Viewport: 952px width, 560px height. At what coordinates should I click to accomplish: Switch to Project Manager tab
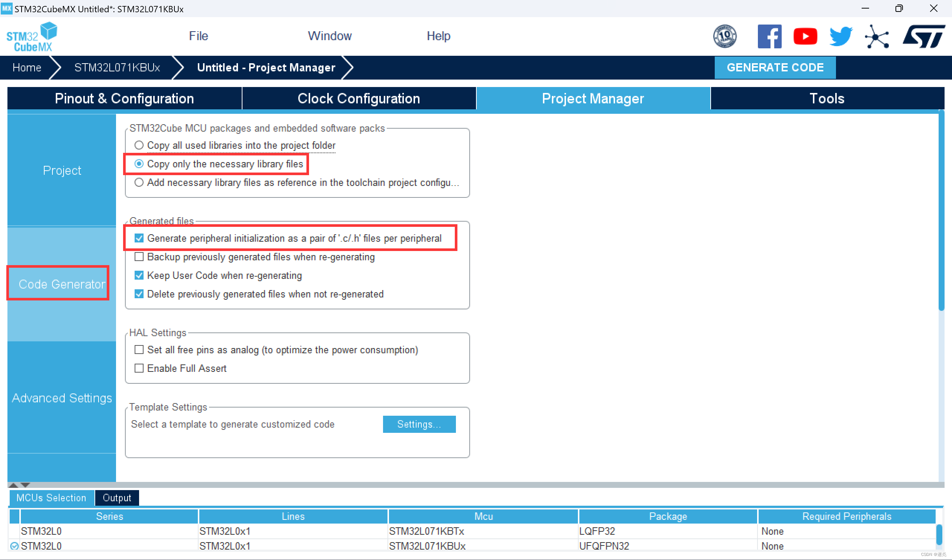click(593, 98)
